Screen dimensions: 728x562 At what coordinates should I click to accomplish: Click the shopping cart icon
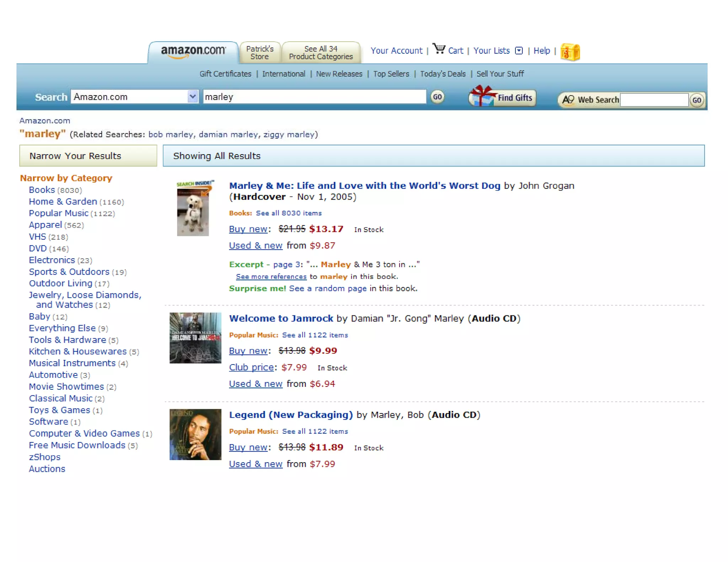pyautogui.click(x=439, y=49)
